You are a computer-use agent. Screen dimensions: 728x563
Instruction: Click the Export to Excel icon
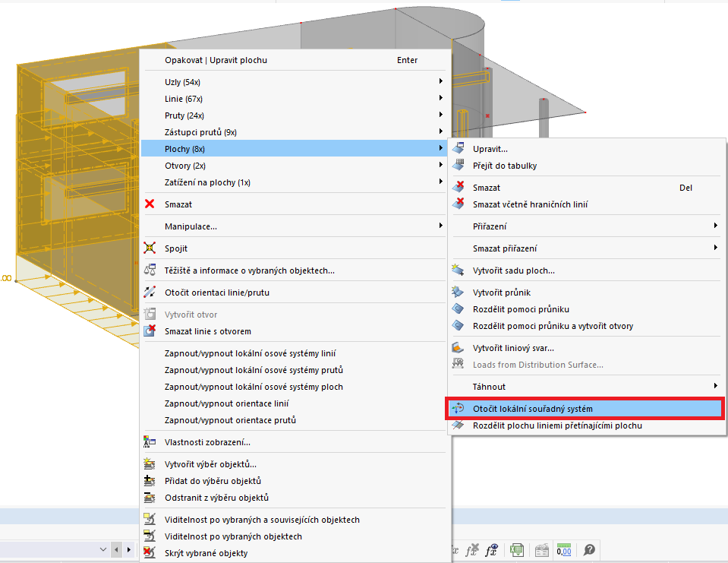(x=517, y=549)
